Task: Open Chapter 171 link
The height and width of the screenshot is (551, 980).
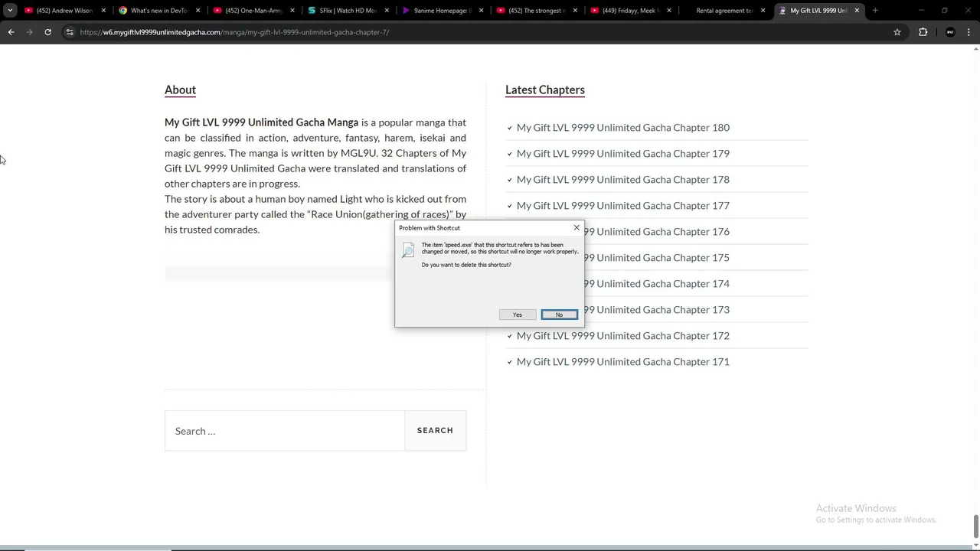Action: [623, 361]
